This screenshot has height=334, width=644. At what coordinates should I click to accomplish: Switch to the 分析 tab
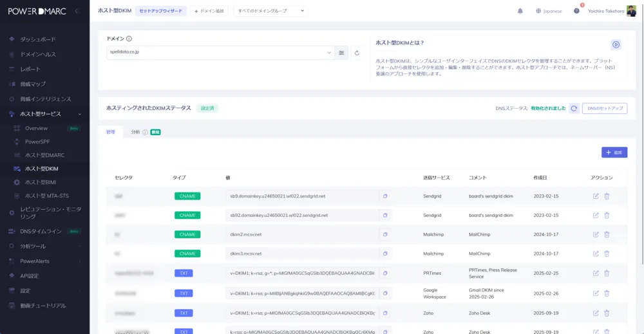click(135, 132)
